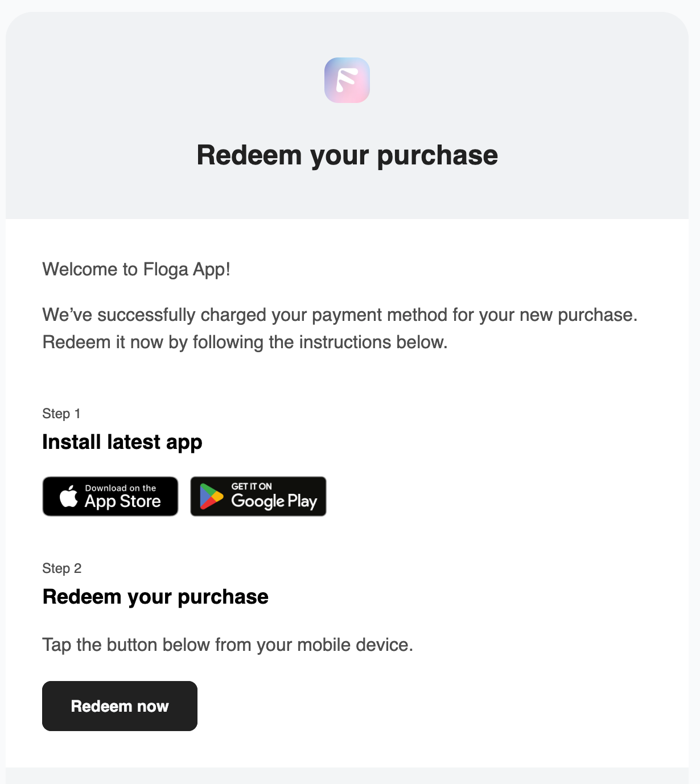This screenshot has width=700, height=784.
Task: Tap the Redeem now button
Action: [x=120, y=706]
